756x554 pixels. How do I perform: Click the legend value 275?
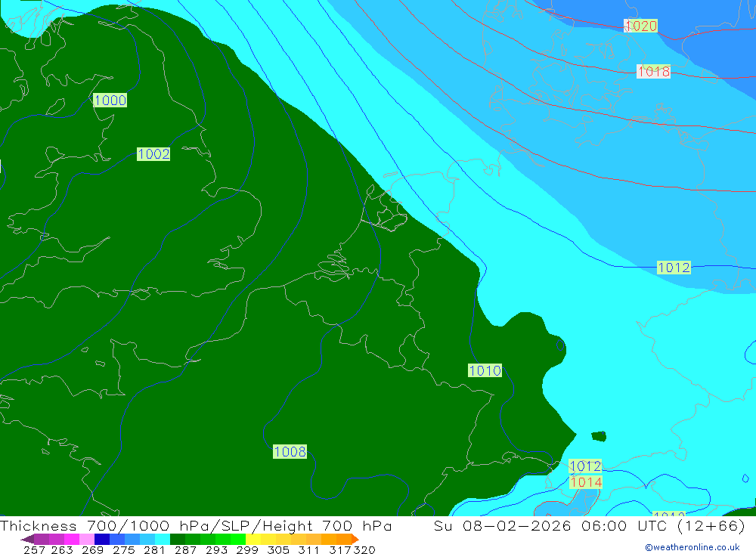click(x=123, y=549)
